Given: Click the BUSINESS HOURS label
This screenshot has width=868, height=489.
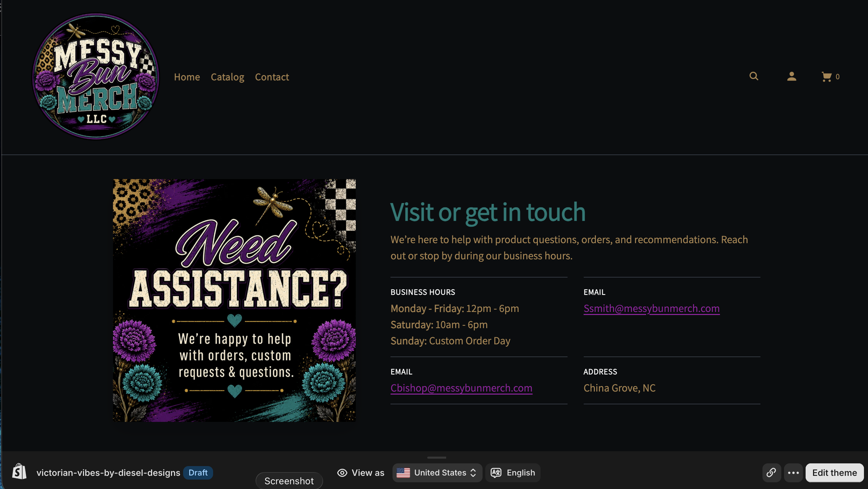Looking at the screenshot, I should pyautogui.click(x=423, y=292).
